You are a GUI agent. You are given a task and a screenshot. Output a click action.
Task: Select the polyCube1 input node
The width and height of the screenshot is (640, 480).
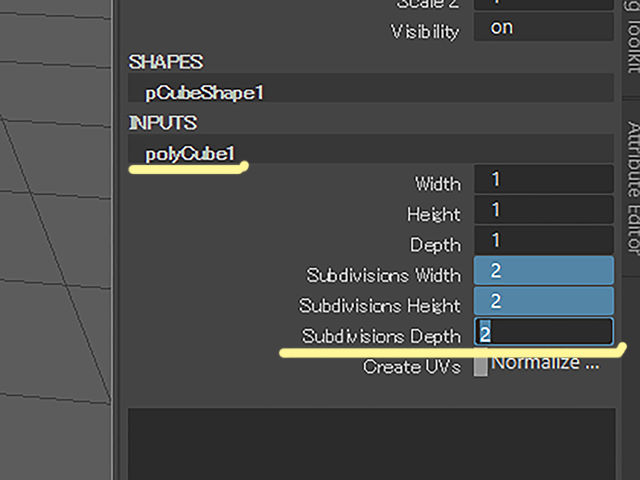[371, 149]
